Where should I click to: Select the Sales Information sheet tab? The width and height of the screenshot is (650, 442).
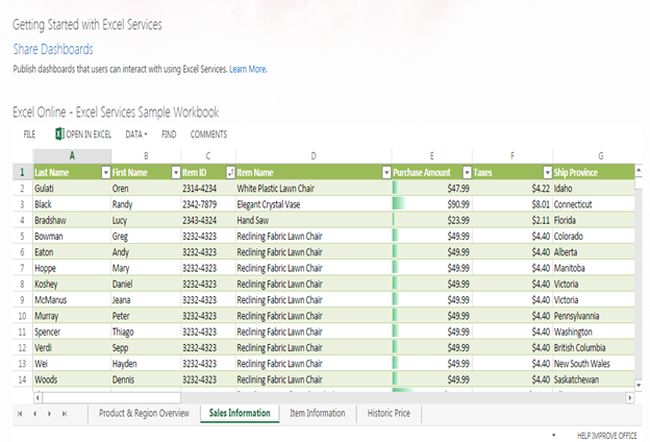pyautogui.click(x=240, y=413)
